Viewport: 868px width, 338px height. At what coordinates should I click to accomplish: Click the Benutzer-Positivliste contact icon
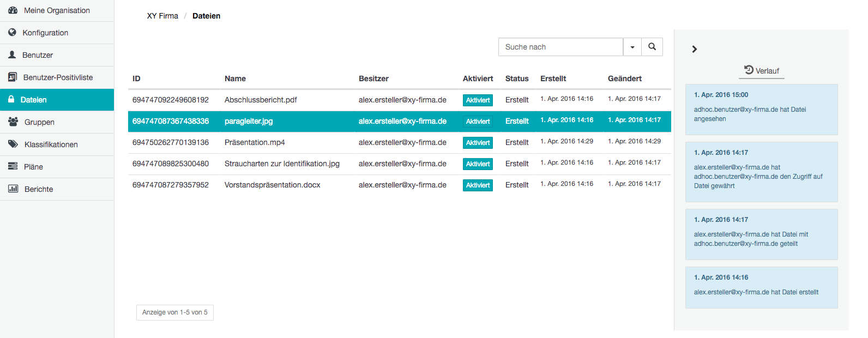13,77
